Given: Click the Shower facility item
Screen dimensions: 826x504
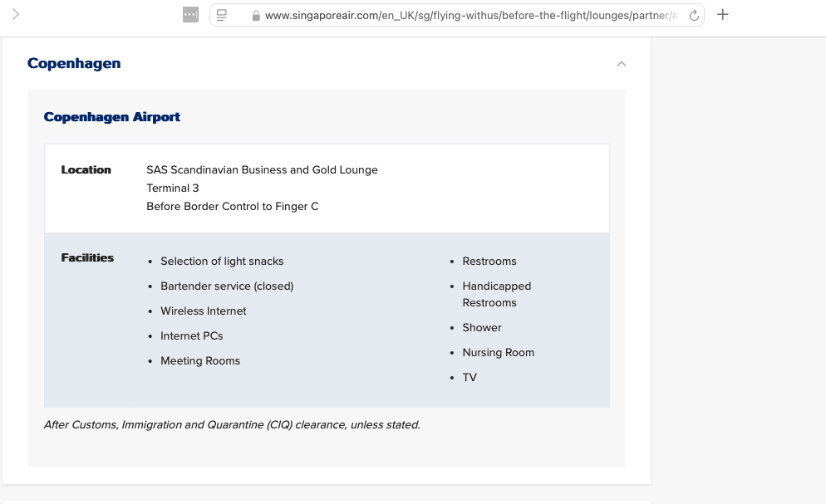Looking at the screenshot, I should pos(482,328).
